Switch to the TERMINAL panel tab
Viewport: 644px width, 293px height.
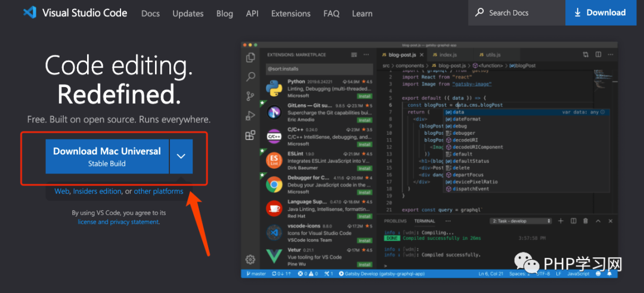pyautogui.click(x=425, y=221)
